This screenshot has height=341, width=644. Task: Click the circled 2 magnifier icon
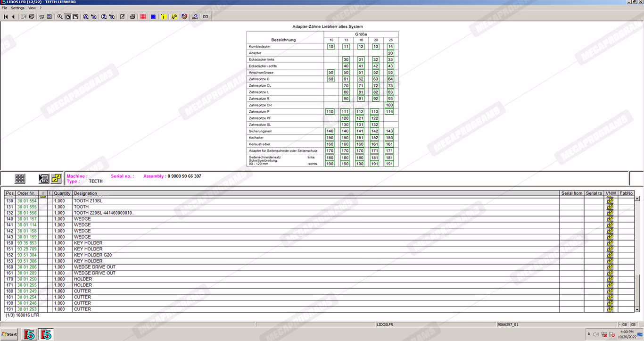click(x=104, y=17)
